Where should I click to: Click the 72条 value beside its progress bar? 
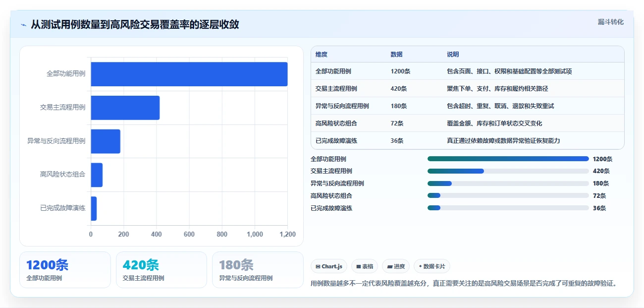click(x=599, y=196)
